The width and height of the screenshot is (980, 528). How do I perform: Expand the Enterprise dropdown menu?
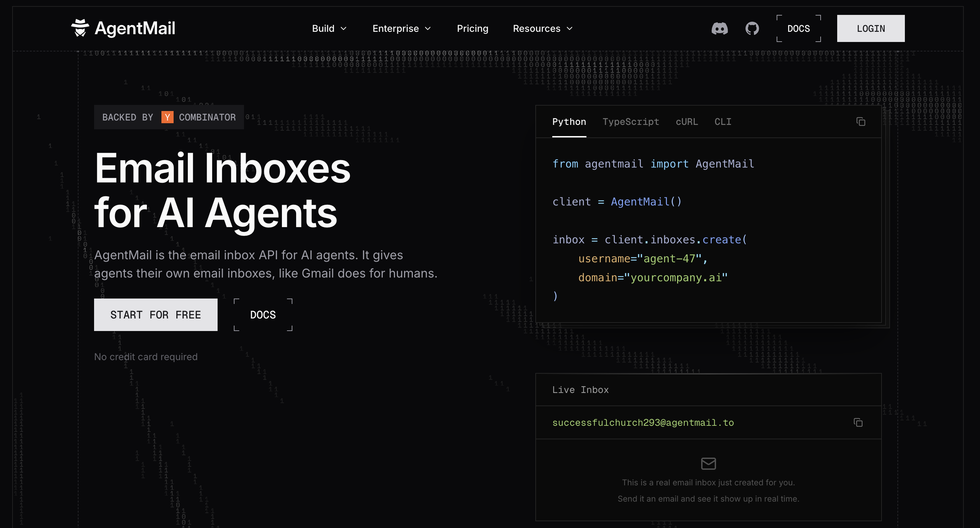point(402,28)
